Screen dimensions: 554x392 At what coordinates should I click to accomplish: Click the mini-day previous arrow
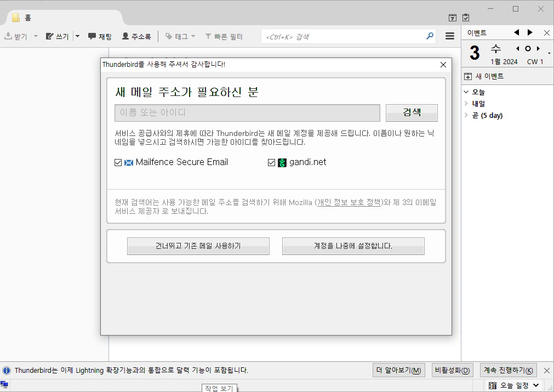click(x=518, y=48)
